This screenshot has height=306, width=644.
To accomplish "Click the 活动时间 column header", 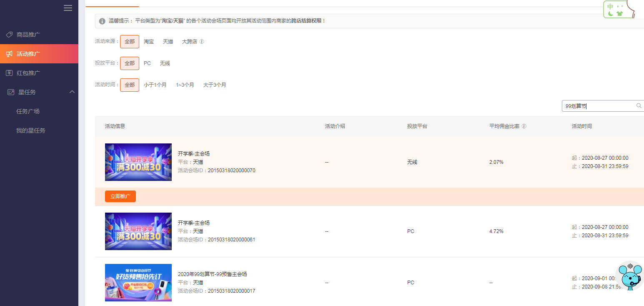I will (x=582, y=126).
